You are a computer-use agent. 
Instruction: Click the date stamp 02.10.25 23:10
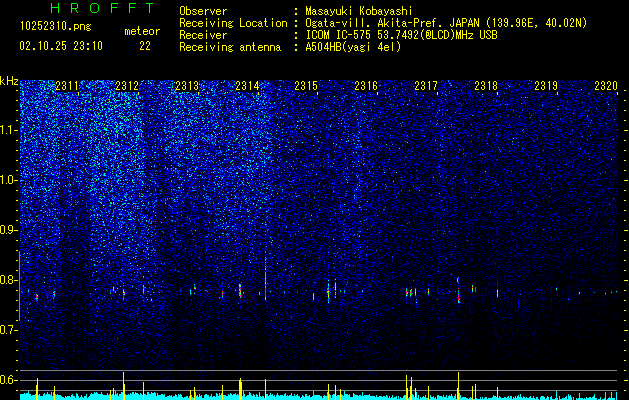[x=61, y=46]
